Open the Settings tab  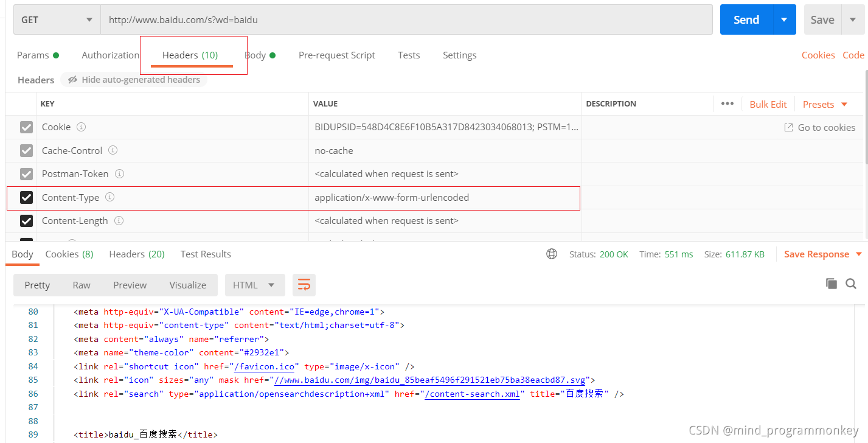(459, 55)
